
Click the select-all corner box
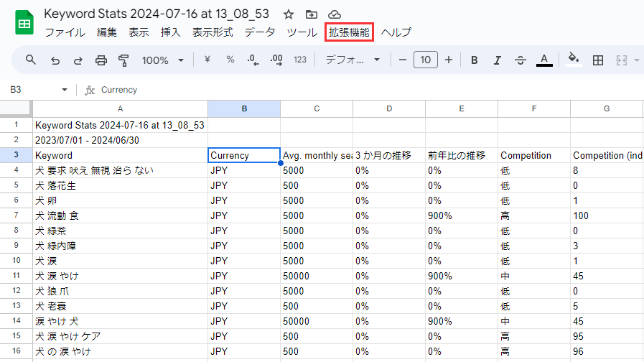click(x=16, y=108)
